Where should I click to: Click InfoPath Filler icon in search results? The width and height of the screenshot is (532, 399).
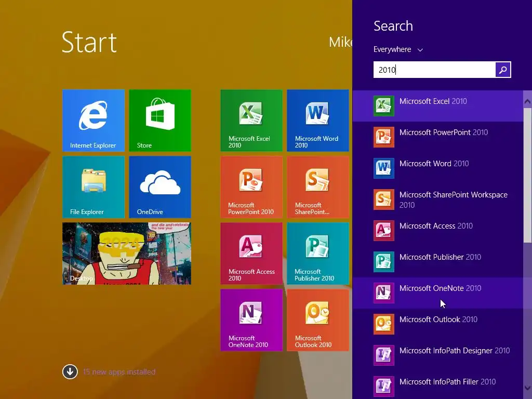[x=384, y=387]
